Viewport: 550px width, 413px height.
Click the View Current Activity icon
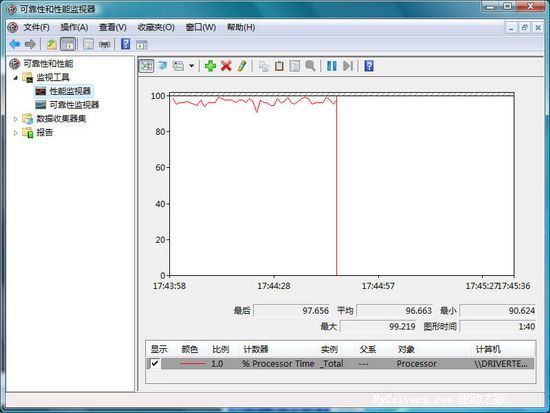tap(146, 66)
